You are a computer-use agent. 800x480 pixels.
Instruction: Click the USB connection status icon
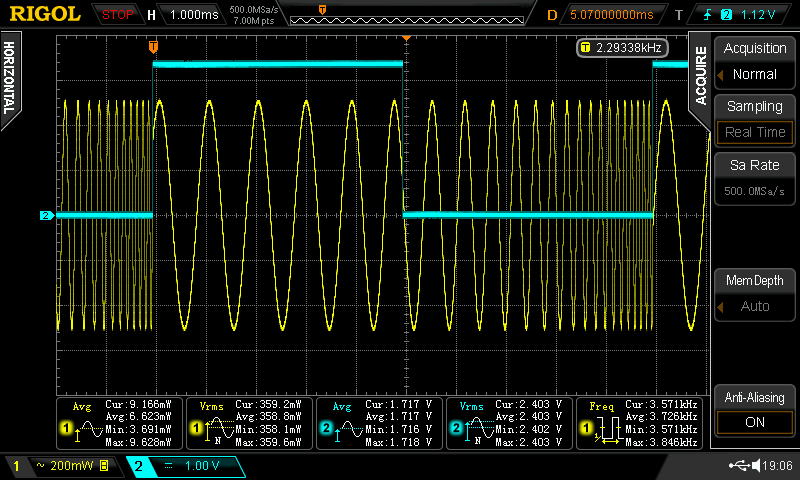739,465
